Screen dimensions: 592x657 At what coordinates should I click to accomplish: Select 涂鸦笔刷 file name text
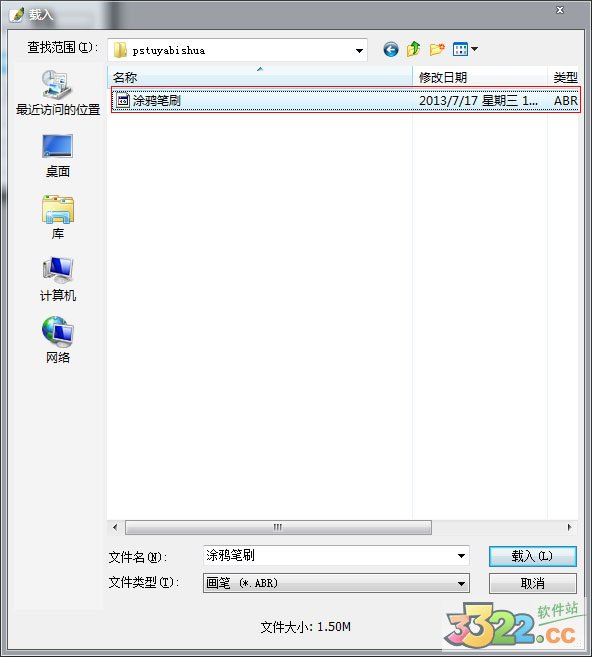click(157, 101)
